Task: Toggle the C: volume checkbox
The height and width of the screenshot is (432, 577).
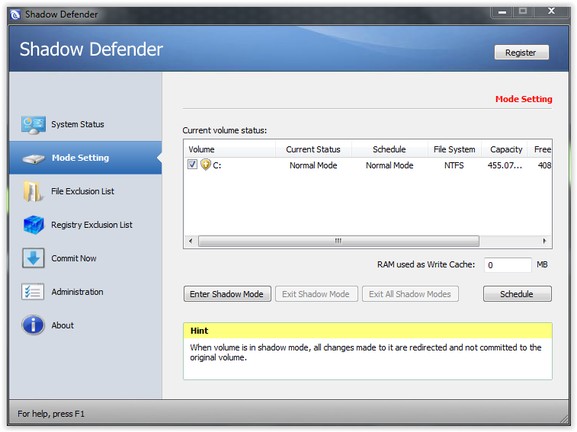Action: coord(192,164)
